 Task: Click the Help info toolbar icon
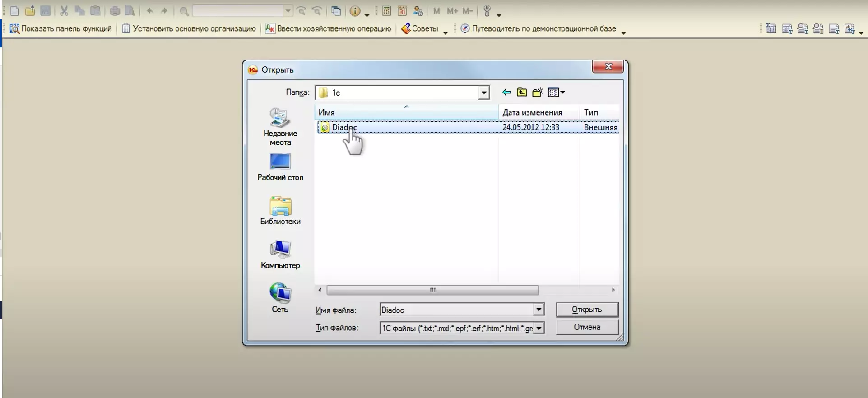pos(355,11)
